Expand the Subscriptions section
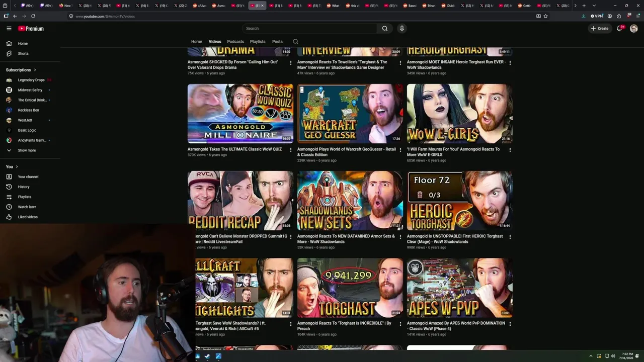 point(21,70)
